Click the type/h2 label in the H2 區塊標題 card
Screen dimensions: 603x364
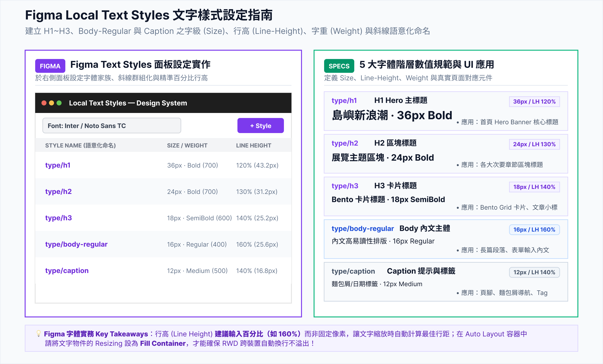click(345, 143)
